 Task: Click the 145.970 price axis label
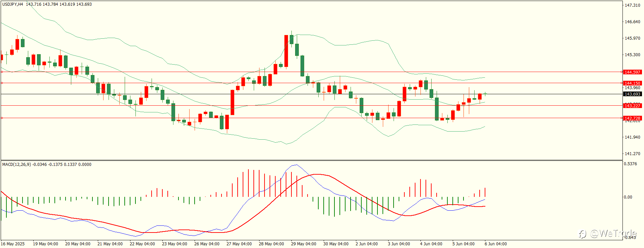coord(632,38)
